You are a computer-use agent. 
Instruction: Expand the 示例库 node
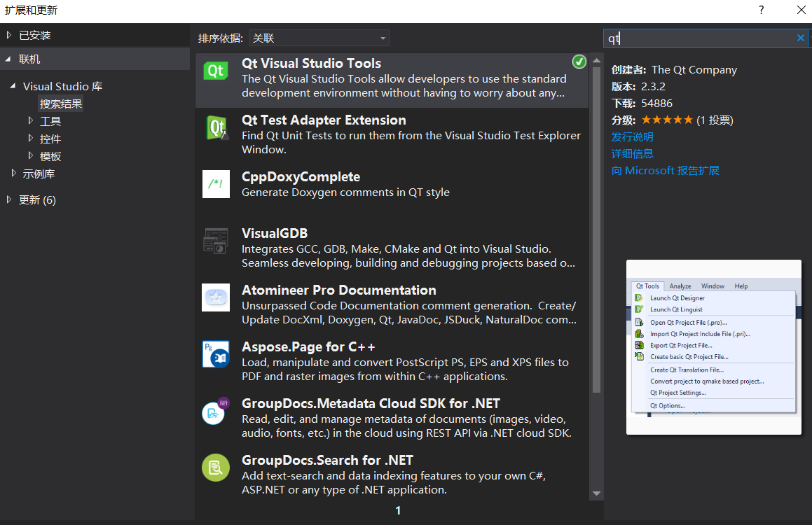(x=13, y=174)
